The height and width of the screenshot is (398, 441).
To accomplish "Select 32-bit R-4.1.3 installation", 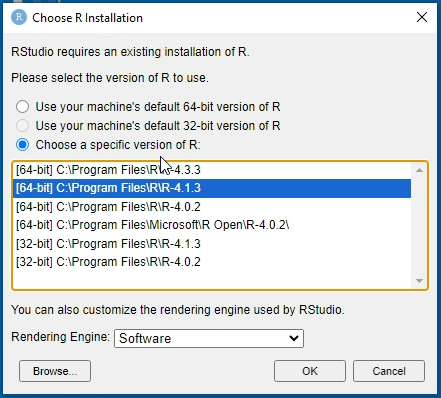I will click(212, 244).
